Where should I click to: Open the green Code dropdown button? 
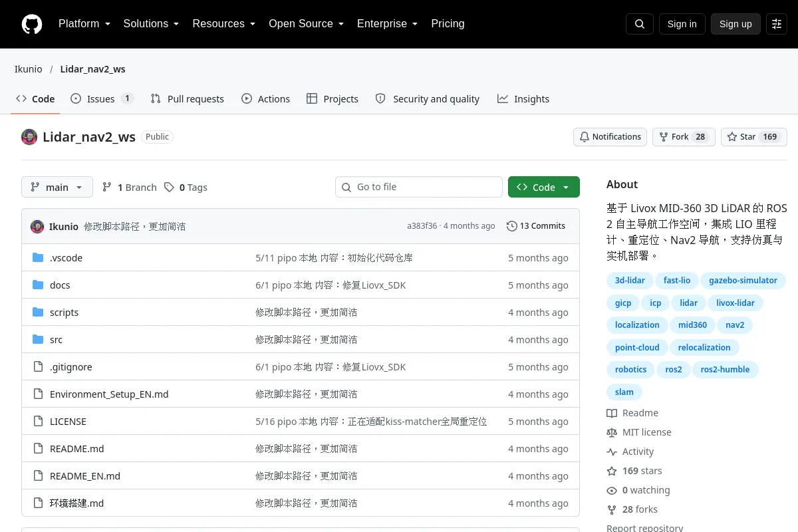click(544, 187)
